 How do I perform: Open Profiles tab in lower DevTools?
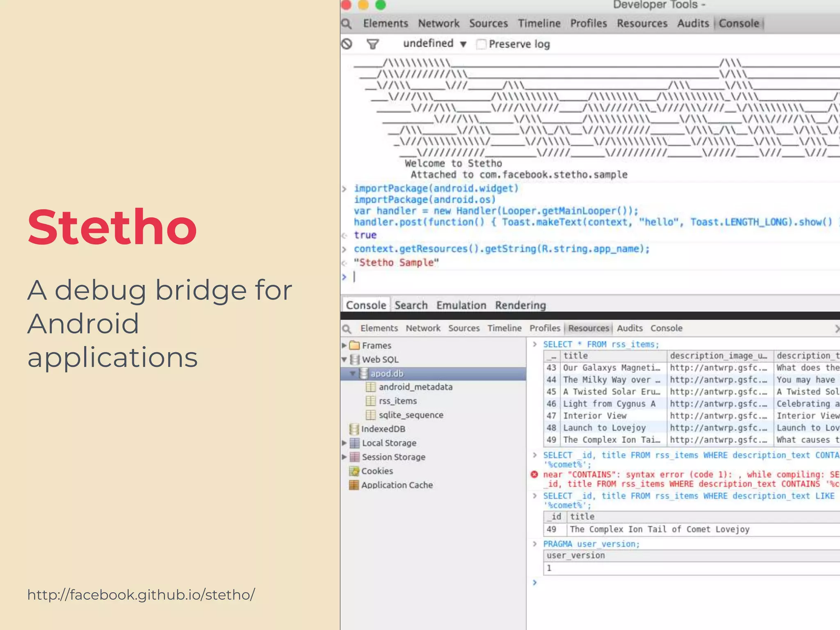[545, 328]
